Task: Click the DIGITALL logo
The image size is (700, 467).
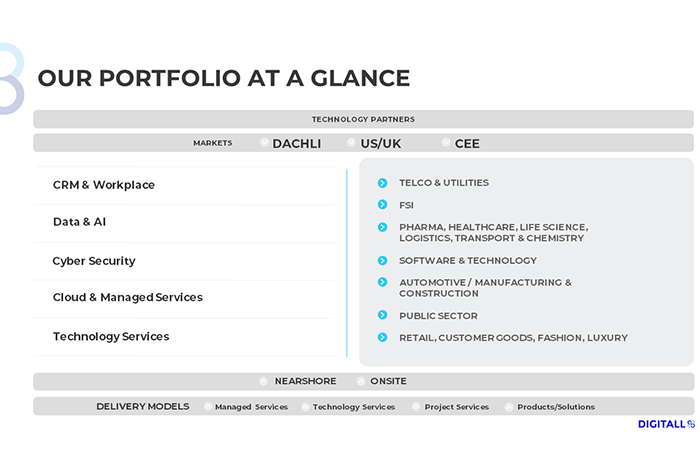Action: tap(666, 424)
